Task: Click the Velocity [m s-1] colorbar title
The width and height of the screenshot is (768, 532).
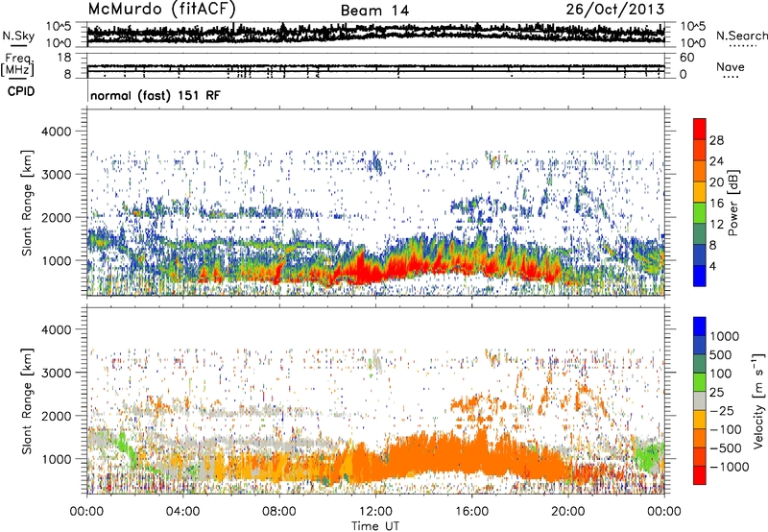Action: (x=758, y=400)
